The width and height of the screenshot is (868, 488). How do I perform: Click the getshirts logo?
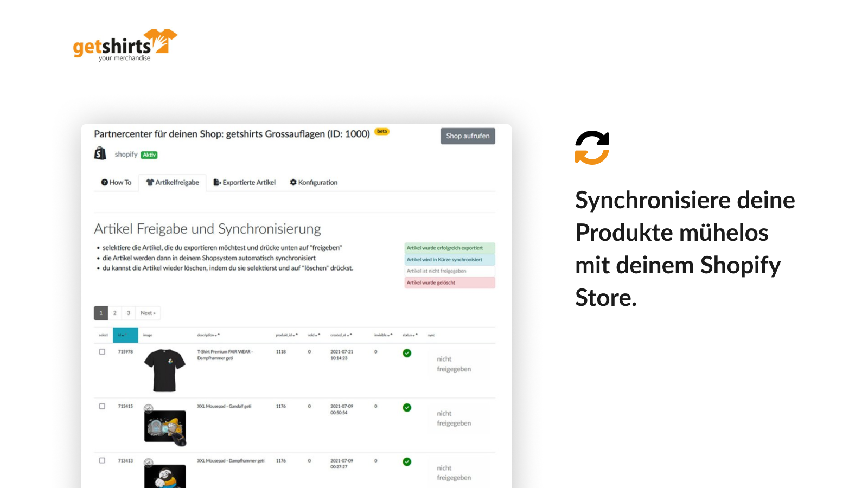click(x=125, y=45)
